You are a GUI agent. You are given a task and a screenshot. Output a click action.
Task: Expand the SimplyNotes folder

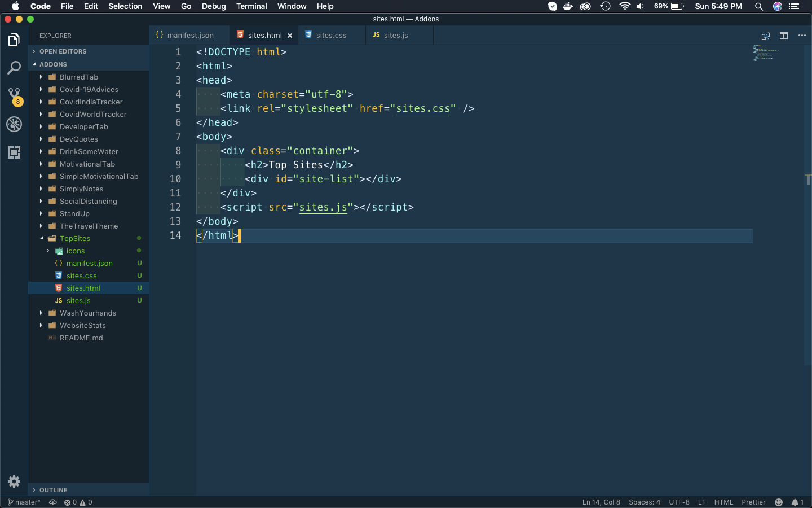89,189
